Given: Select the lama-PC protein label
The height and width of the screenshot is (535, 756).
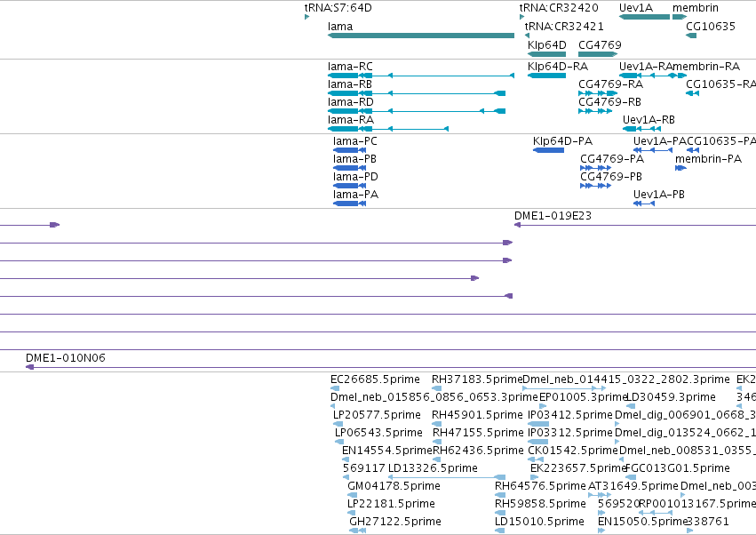Looking at the screenshot, I should click(354, 141).
